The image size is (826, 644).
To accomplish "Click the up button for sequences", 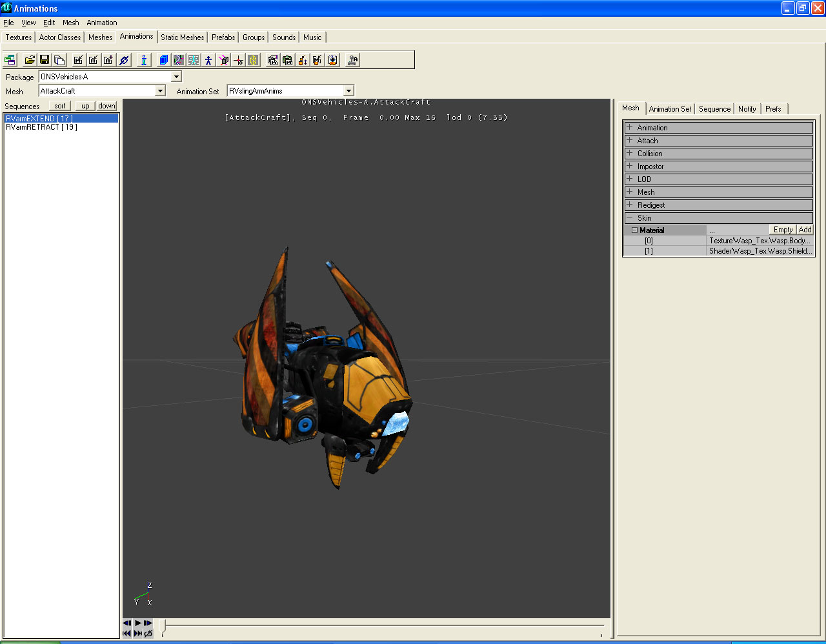I will 85,106.
